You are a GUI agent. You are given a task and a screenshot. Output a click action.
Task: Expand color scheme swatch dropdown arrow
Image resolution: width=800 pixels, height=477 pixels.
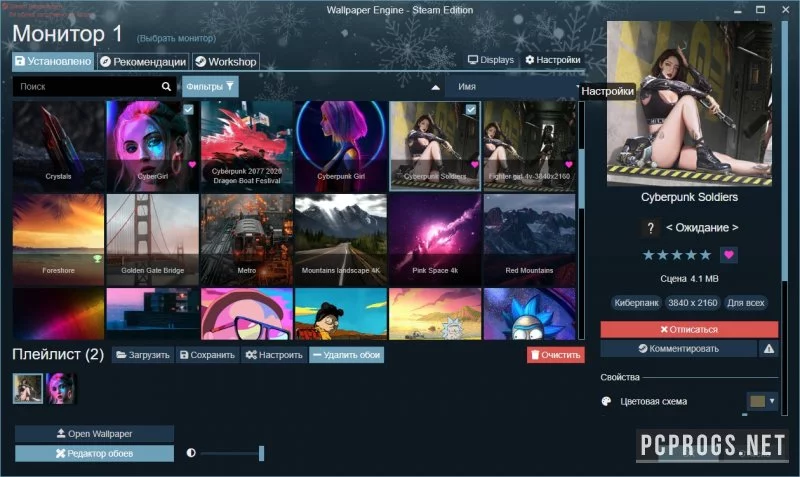[772, 401]
